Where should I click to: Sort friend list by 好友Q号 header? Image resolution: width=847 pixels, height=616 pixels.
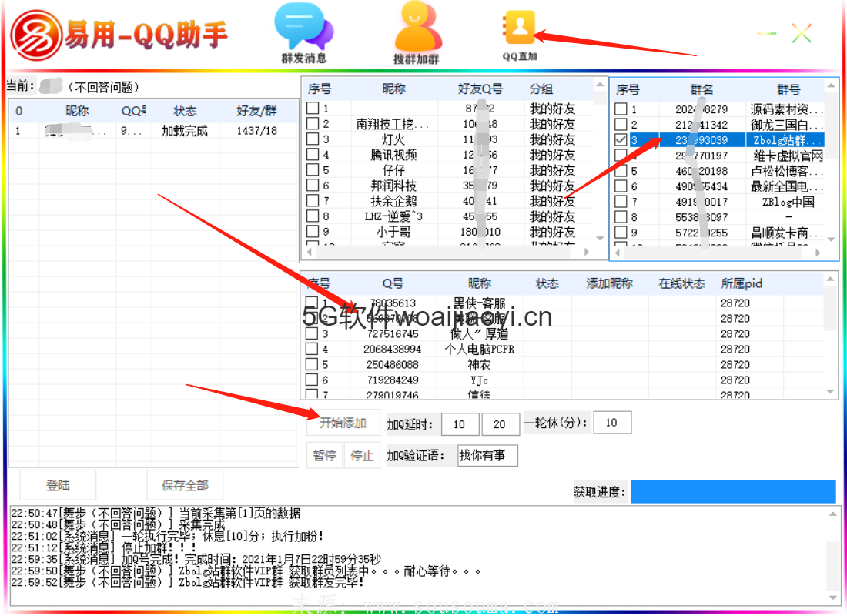pos(480,89)
